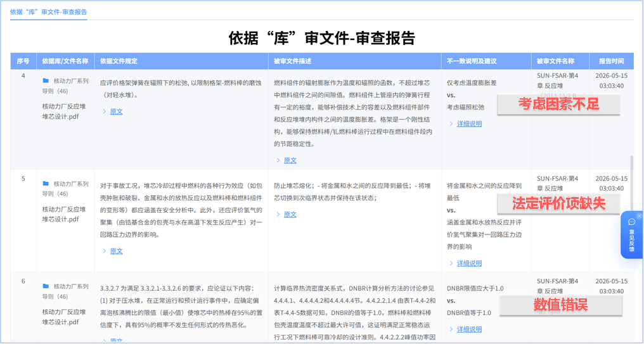Click SUN-FSAR-第4章 反应堆 in row 5
This screenshot has height=344, width=644.
click(557, 184)
